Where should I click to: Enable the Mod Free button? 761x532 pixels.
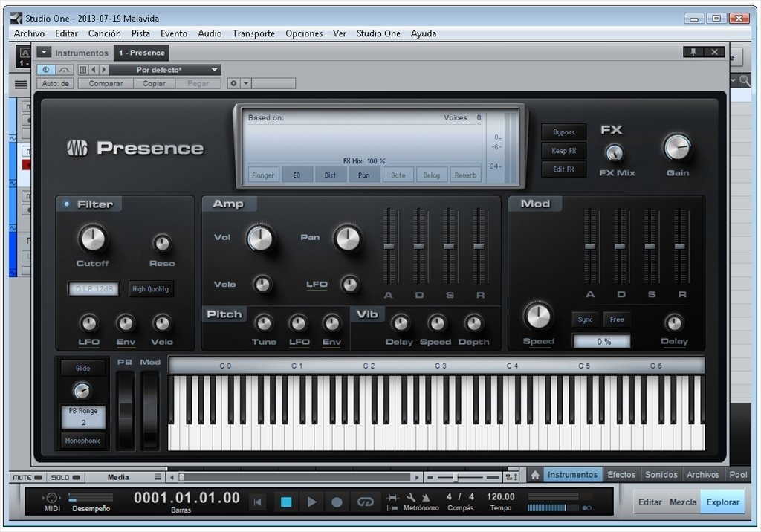click(617, 319)
